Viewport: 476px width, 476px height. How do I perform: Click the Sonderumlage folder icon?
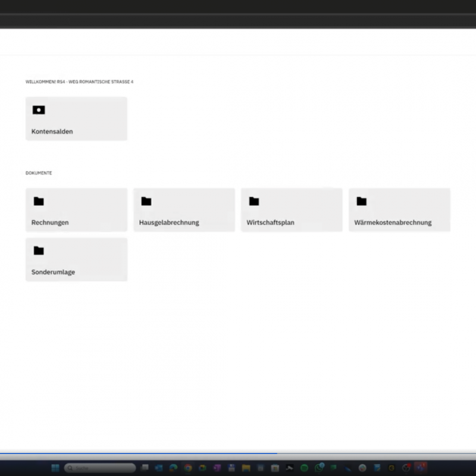tap(39, 250)
